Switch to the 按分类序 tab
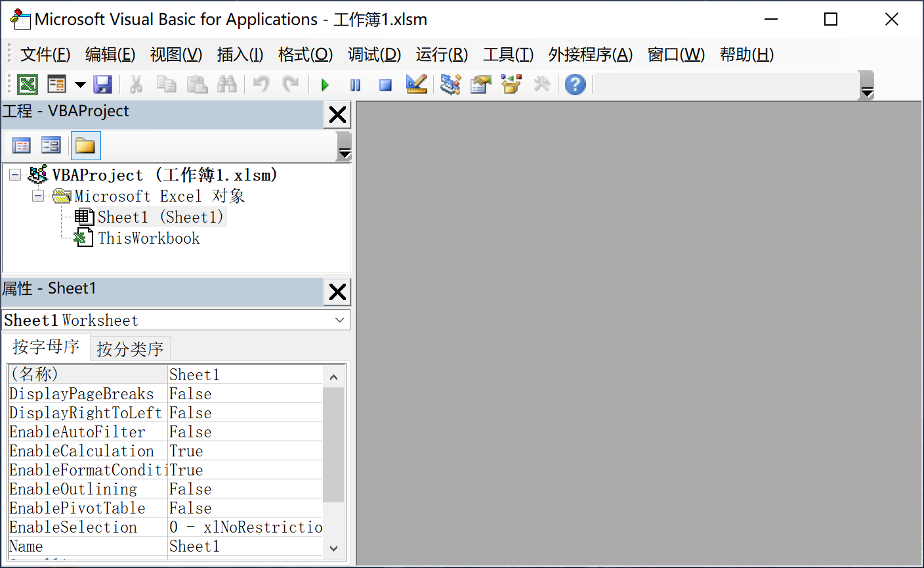This screenshot has height=568, width=924. (x=130, y=349)
